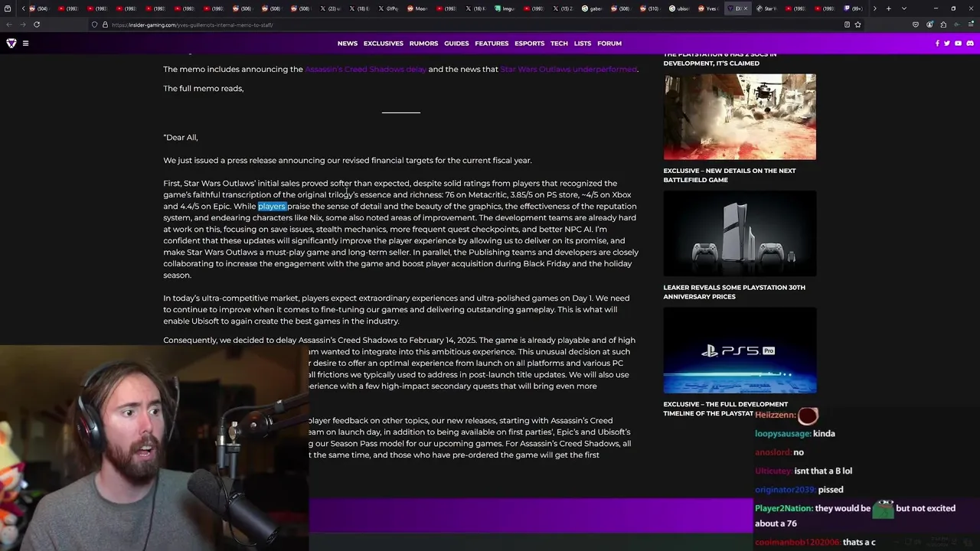Open the RUMORS section
Screen dimensions: 980x551
tap(423, 44)
